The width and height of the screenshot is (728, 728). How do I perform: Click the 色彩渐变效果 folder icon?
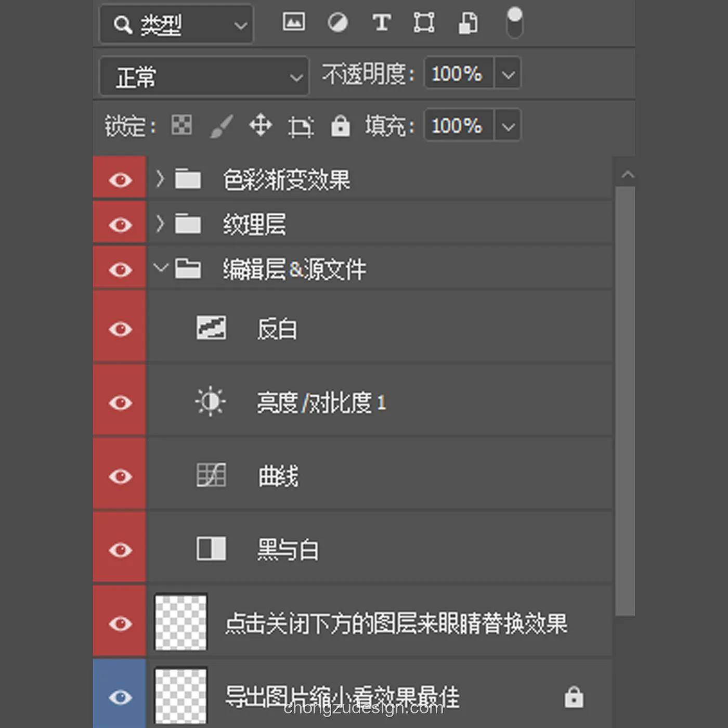pos(188,179)
